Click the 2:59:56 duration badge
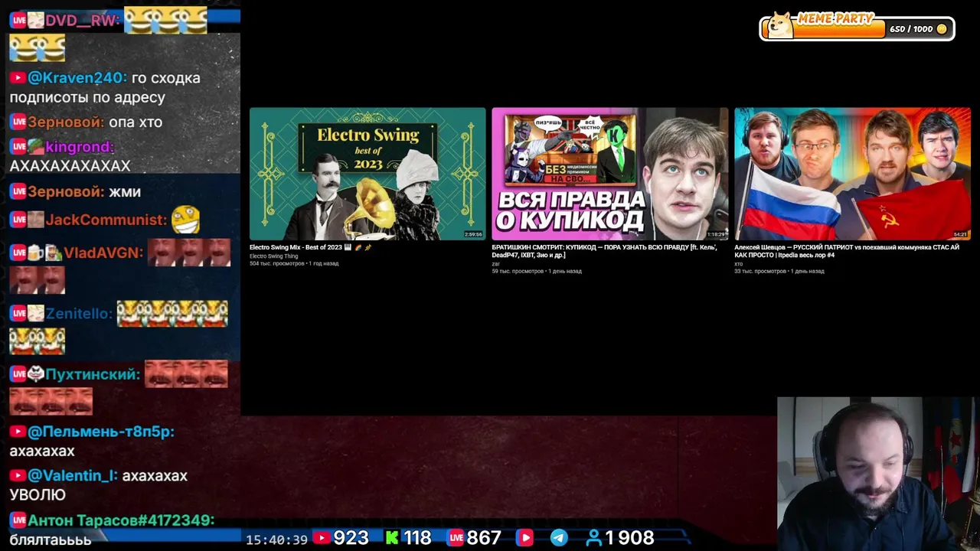This screenshot has height=551, width=980. (x=473, y=234)
